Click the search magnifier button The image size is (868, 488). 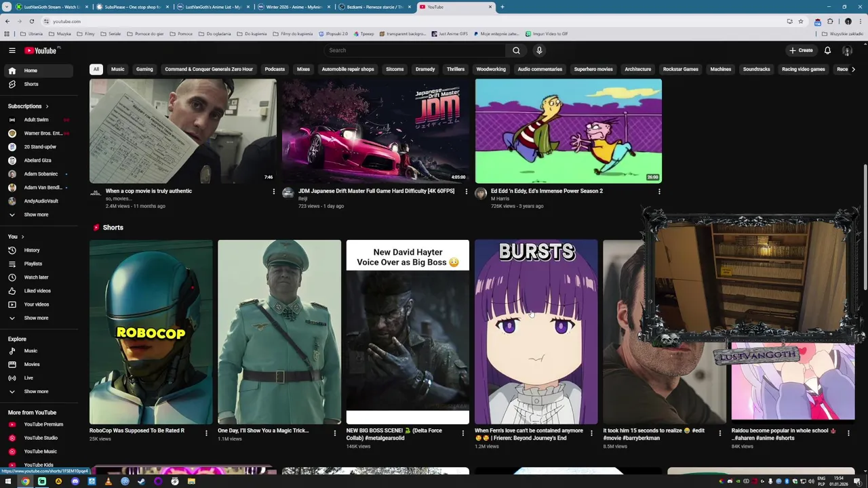point(516,50)
